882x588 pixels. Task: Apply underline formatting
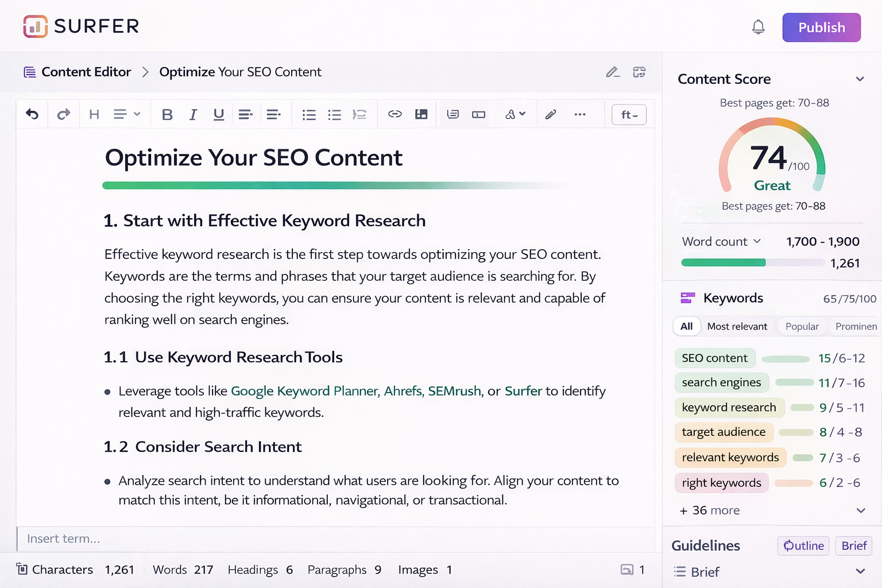pos(219,114)
